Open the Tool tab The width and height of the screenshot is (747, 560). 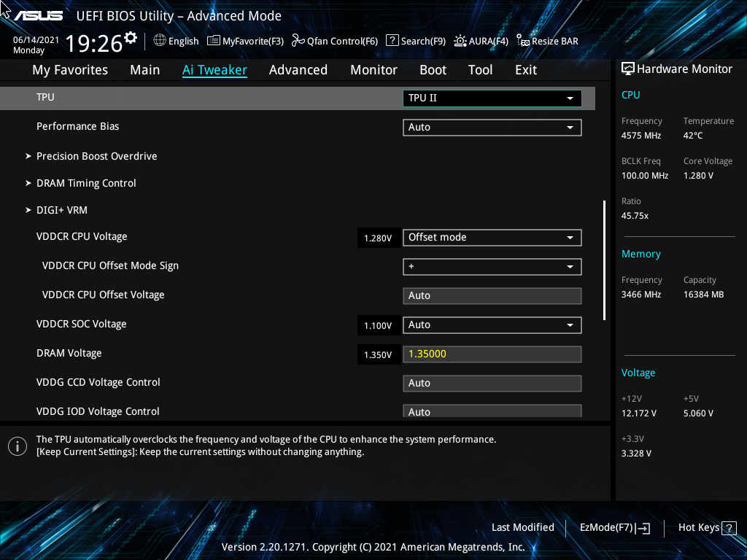pyautogui.click(x=480, y=70)
